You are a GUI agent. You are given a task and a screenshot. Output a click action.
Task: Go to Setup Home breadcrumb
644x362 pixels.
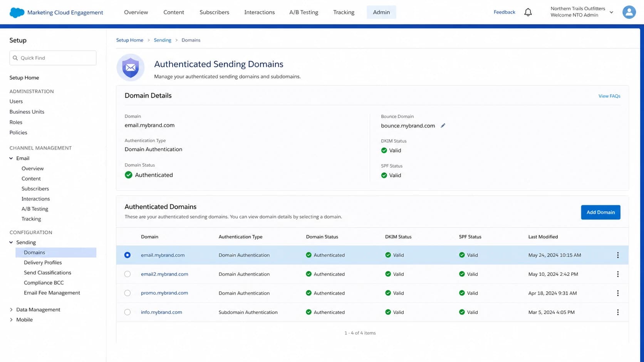coord(130,40)
